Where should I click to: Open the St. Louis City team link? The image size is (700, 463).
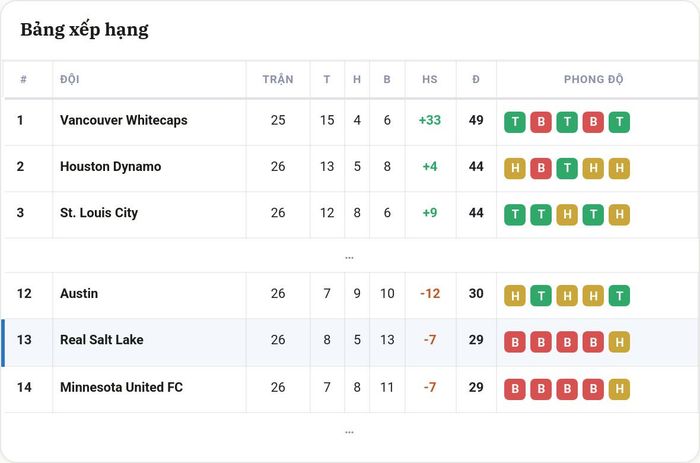99,213
